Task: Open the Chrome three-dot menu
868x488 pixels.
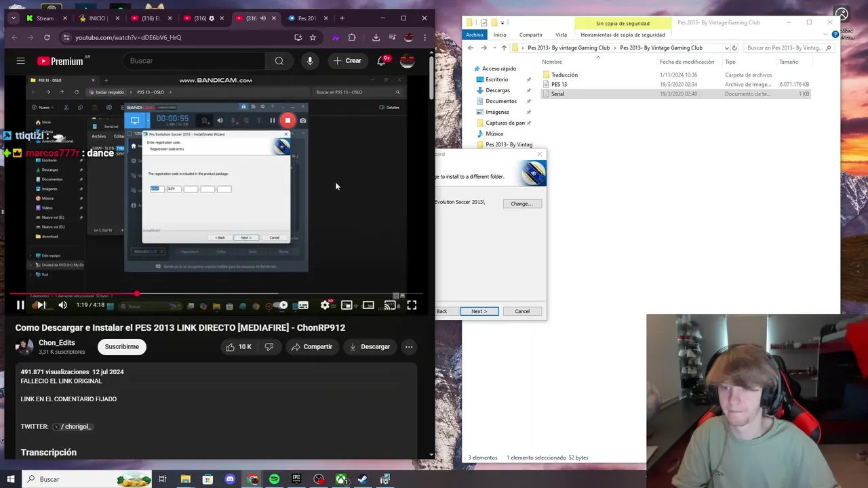Action: pos(425,37)
